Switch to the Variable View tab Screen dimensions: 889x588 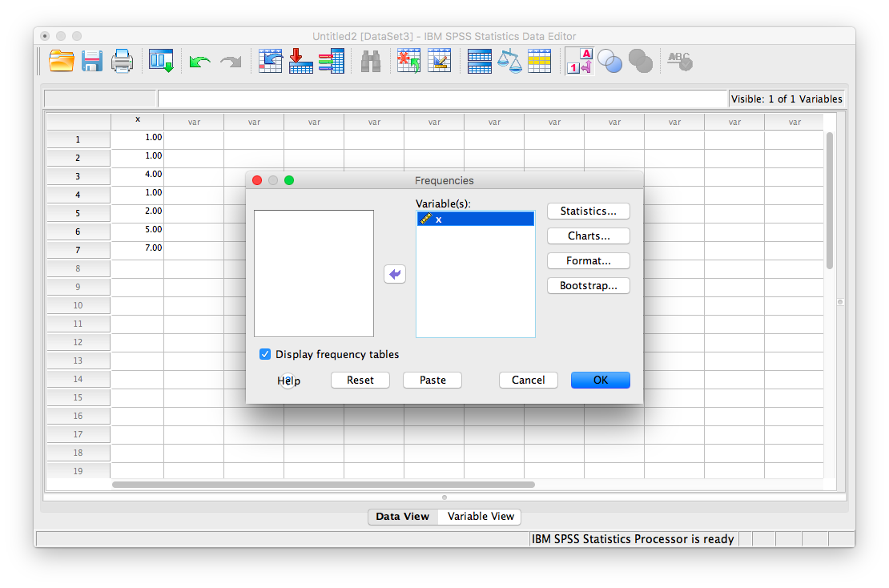(481, 517)
